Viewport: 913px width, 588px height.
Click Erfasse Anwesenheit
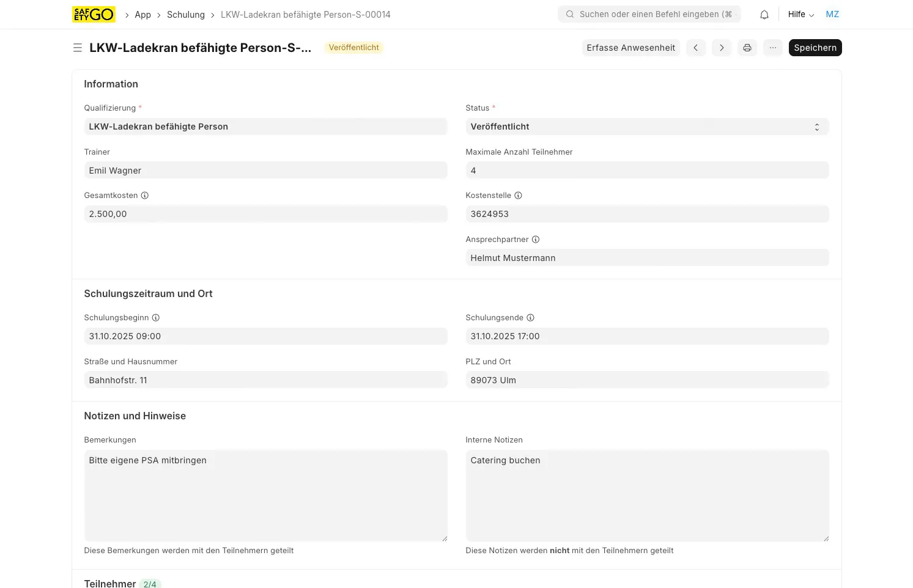point(630,47)
